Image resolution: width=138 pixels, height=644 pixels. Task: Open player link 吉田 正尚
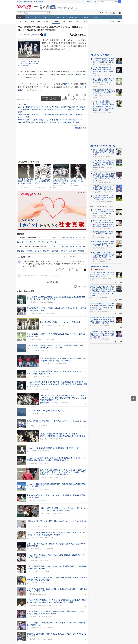tap(21, 251)
